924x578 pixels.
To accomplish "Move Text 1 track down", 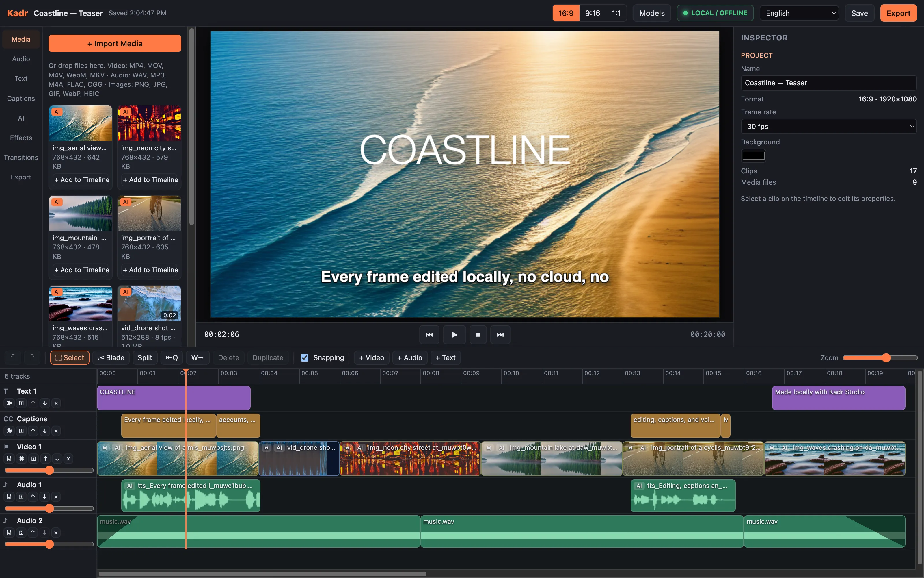I will pos(45,403).
